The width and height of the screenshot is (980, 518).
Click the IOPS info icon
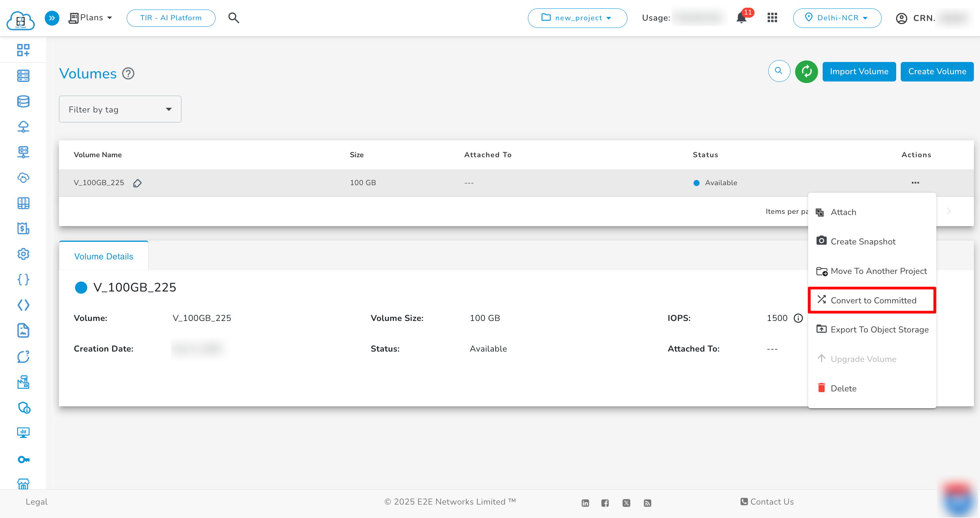(x=798, y=318)
